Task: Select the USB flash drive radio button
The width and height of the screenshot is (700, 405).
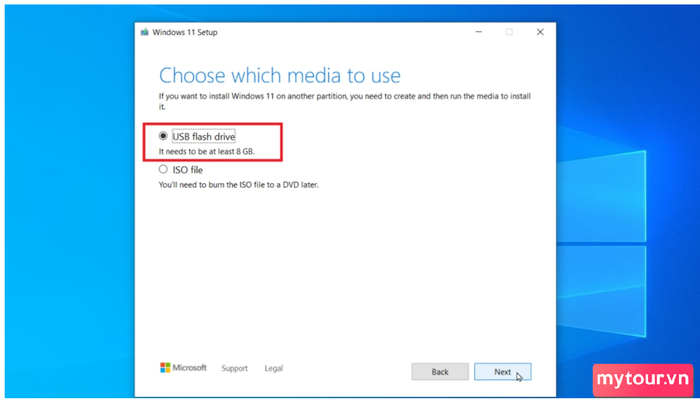Action: tap(163, 136)
